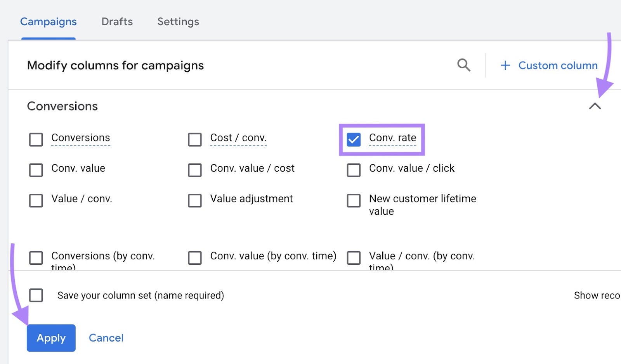Select the Campaigns tab
Screen dimensions: 621x364
pos(48,22)
